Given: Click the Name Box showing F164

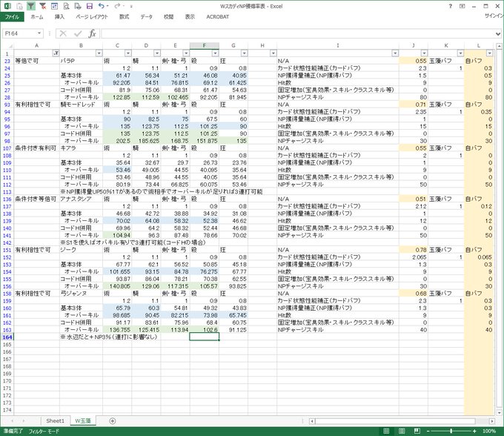Looking at the screenshot, I should click(x=19, y=33).
